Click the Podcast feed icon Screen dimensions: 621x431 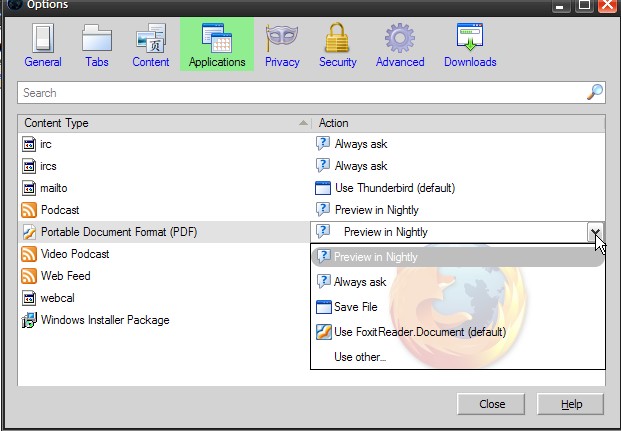(x=29, y=210)
